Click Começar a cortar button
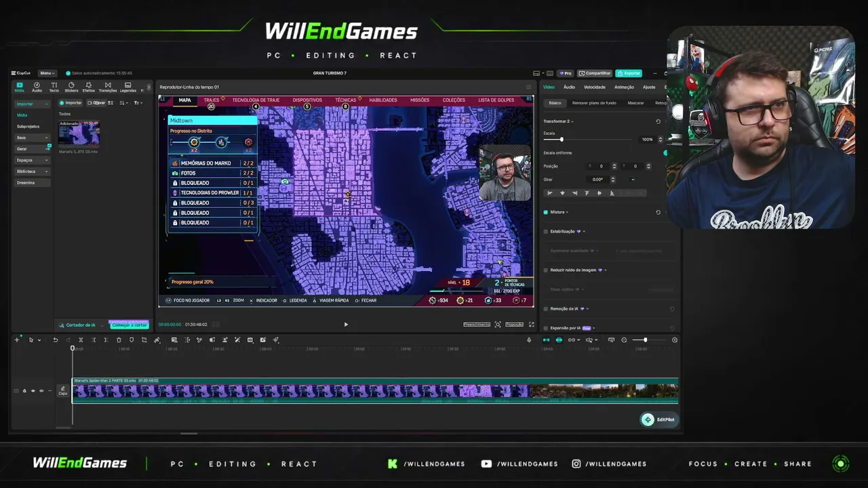Screen dimensions: 868x488 [x=130, y=325]
